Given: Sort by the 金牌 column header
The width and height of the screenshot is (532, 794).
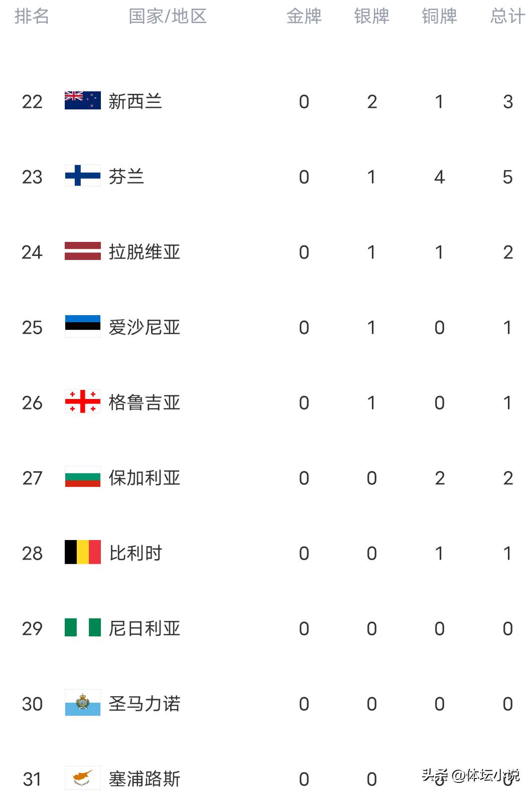Looking at the screenshot, I should point(304,16).
